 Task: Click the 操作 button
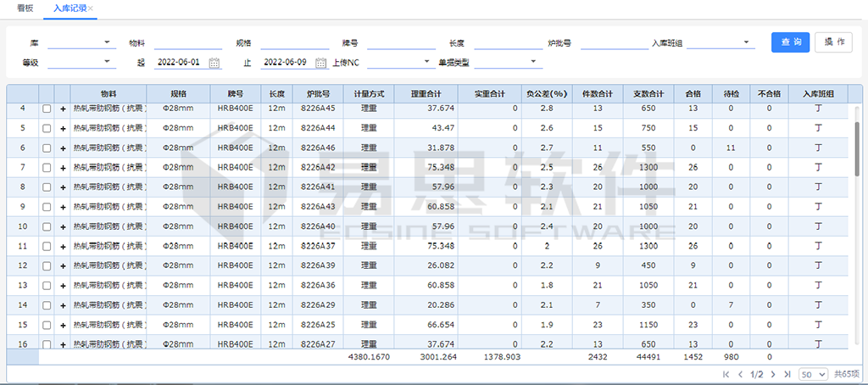tap(834, 42)
